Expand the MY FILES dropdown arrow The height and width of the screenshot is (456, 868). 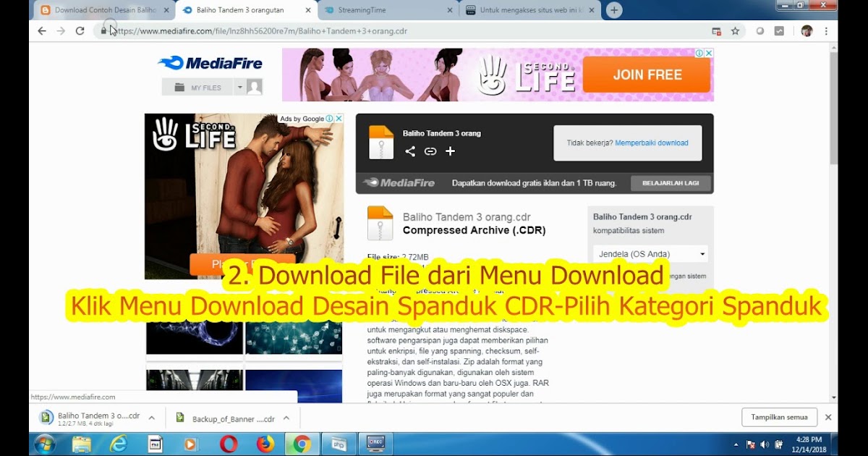[x=239, y=88]
